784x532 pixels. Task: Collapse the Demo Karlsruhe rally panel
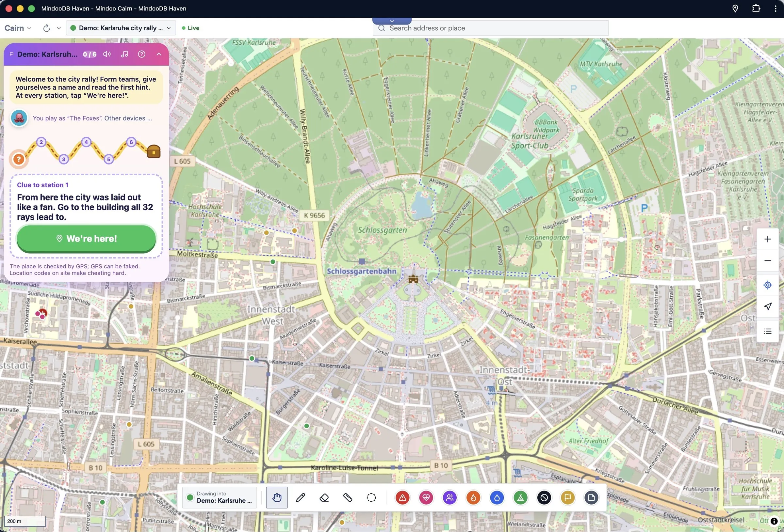tap(159, 54)
